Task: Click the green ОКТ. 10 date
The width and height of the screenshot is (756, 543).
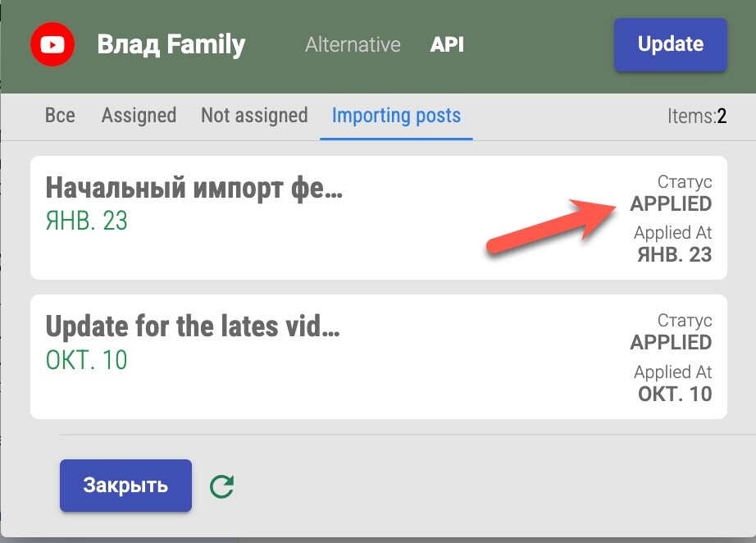Action: [x=86, y=360]
